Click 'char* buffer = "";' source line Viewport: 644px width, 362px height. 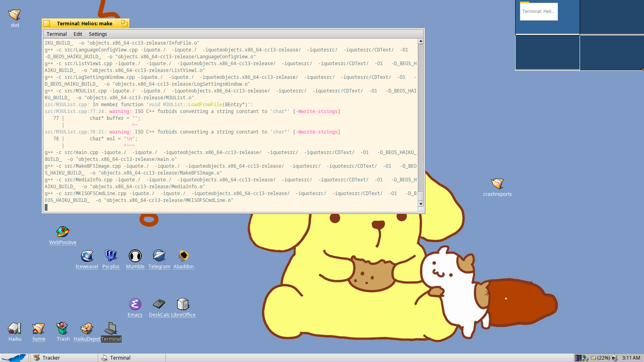pos(115,118)
